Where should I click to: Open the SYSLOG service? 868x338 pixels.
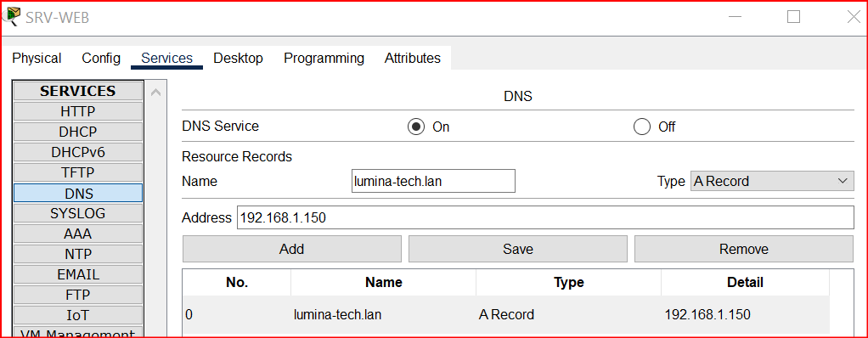(x=78, y=213)
